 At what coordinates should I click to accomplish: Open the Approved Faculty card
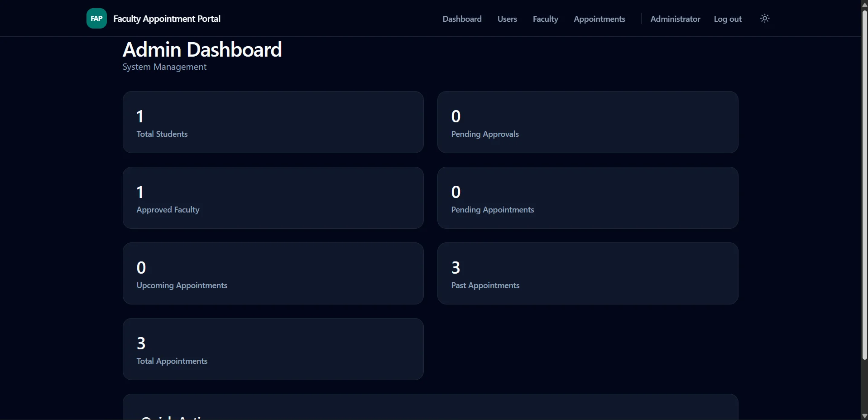pyautogui.click(x=273, y=198)
